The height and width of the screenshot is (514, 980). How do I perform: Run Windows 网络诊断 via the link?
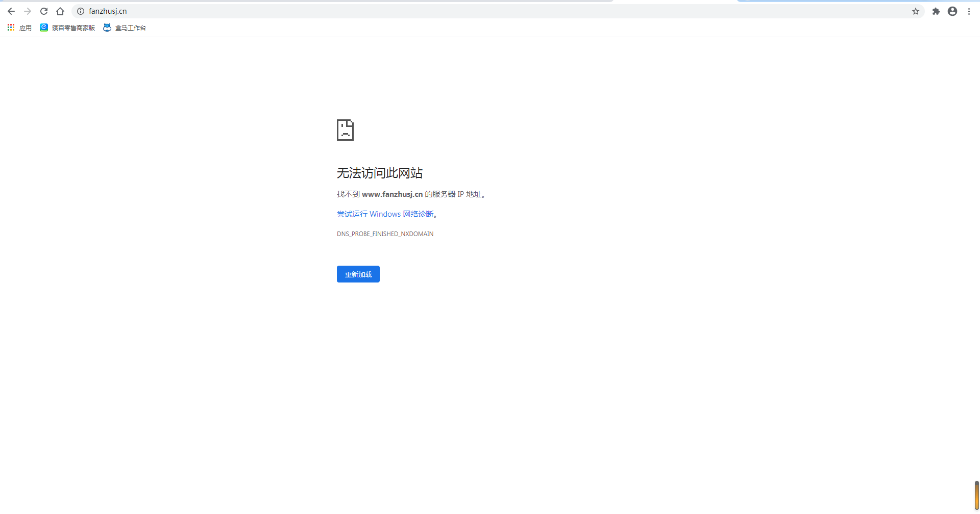click(x=385, y=214)
